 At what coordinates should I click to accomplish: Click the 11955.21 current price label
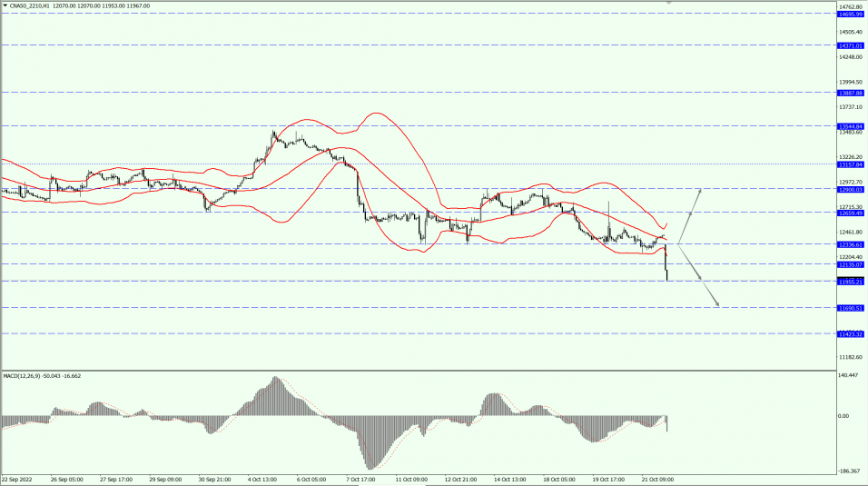click(x=851, y=282)
